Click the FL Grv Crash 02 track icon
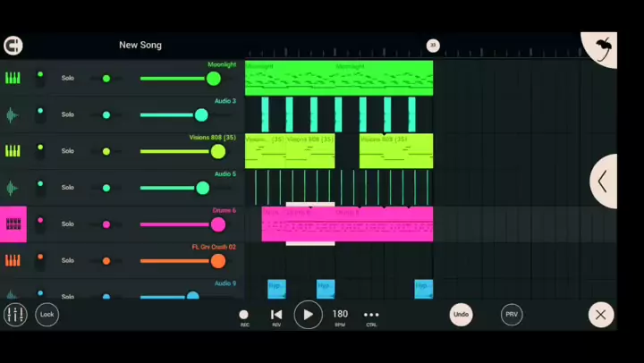This screenshot has width=644, height=363. click(13, 261)
